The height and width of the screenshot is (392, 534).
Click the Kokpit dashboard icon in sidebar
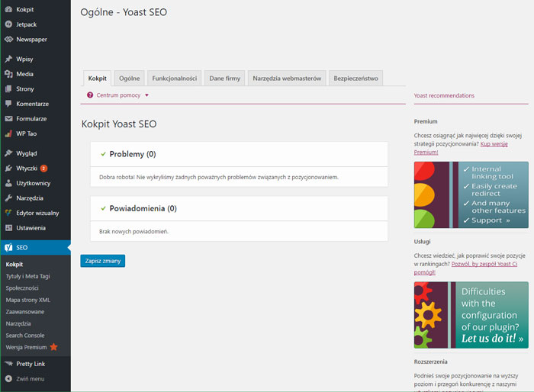click(8, 10)
